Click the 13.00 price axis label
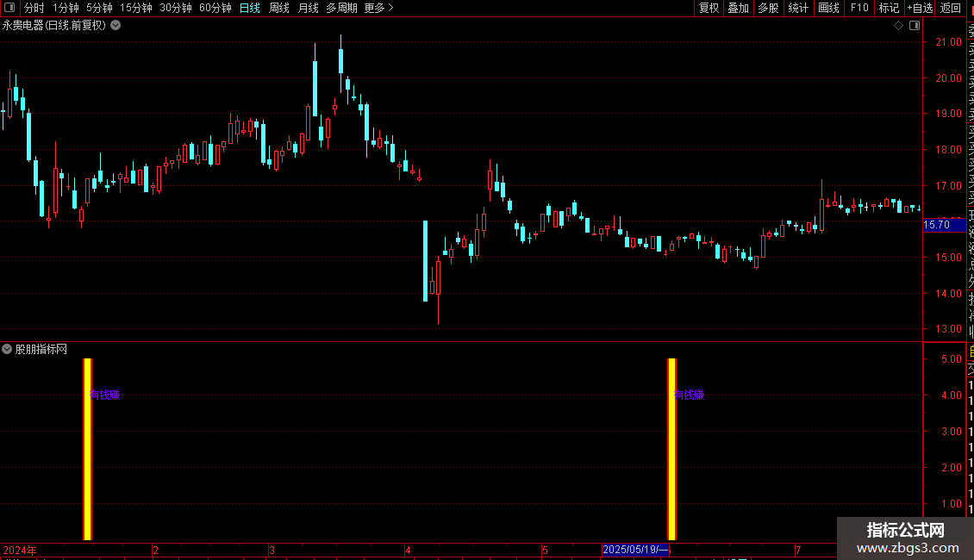974x560 pixels. pyautogui.click(x=948, y=329)
